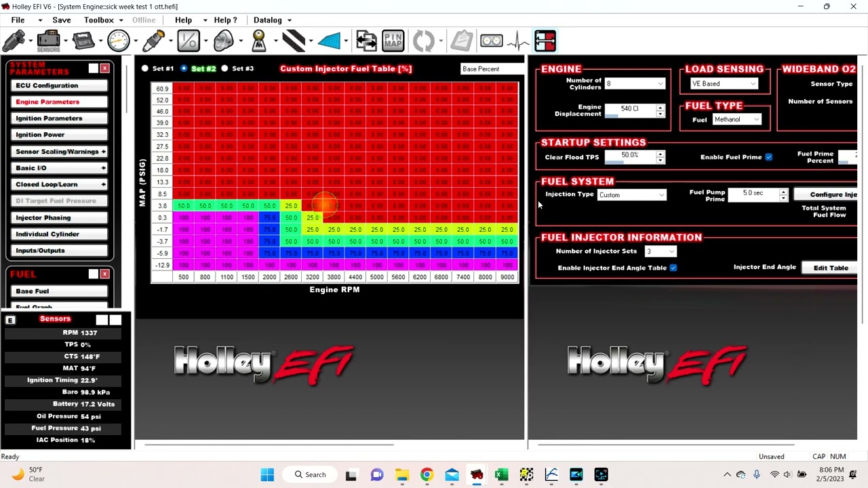This screenshot has width=868, height=488.
Task: Close the Fuel panel with its X
Action: coord(105,274)
